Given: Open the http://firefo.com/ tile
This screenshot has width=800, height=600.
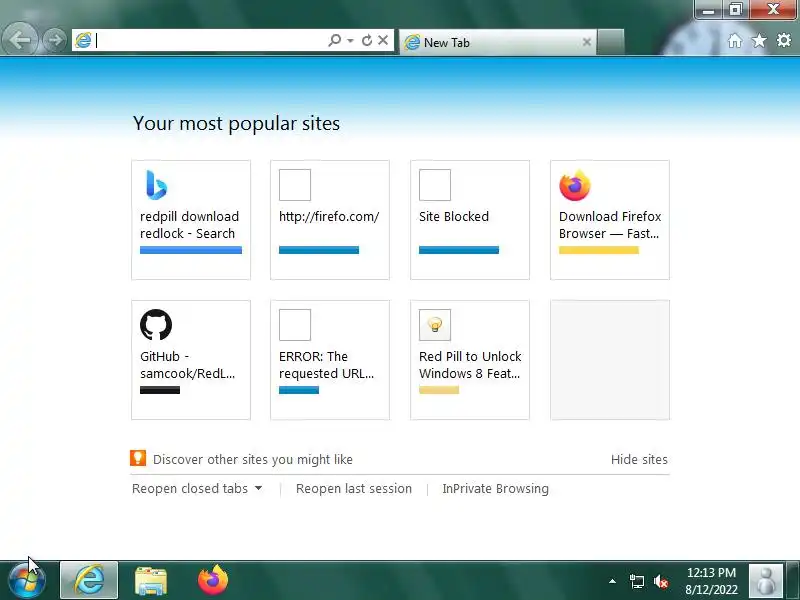Looking at the screenshot, I should pos(330,220).
